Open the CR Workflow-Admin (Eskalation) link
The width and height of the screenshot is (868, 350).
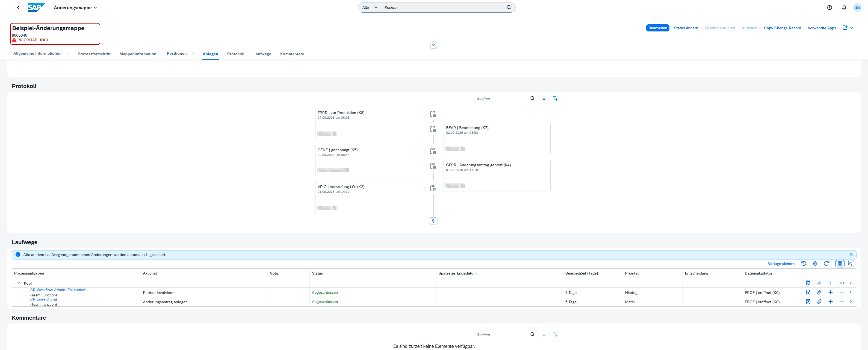pos(58,290)
